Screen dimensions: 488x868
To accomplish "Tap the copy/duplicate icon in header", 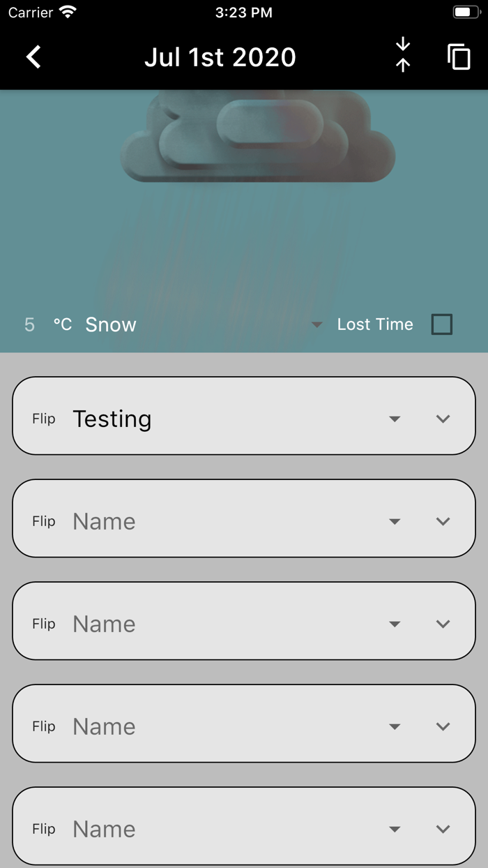I will point(459,57).
